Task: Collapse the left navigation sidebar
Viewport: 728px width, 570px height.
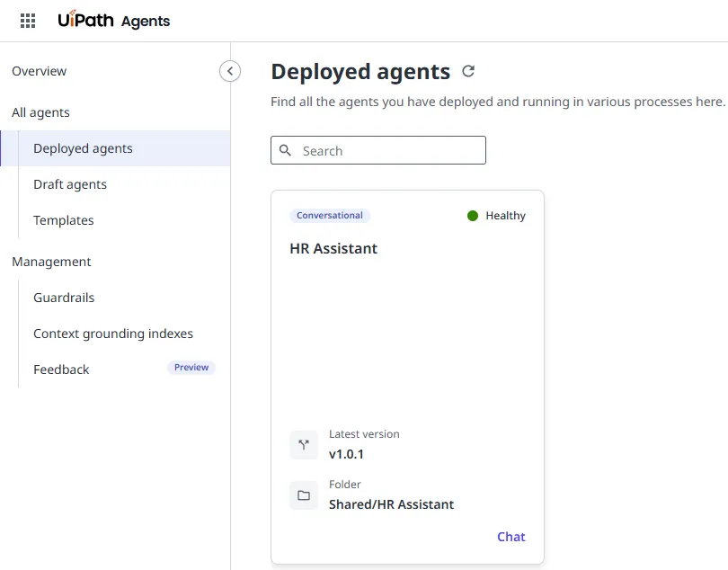Action: pyautogui.click(x=230, y=70)
